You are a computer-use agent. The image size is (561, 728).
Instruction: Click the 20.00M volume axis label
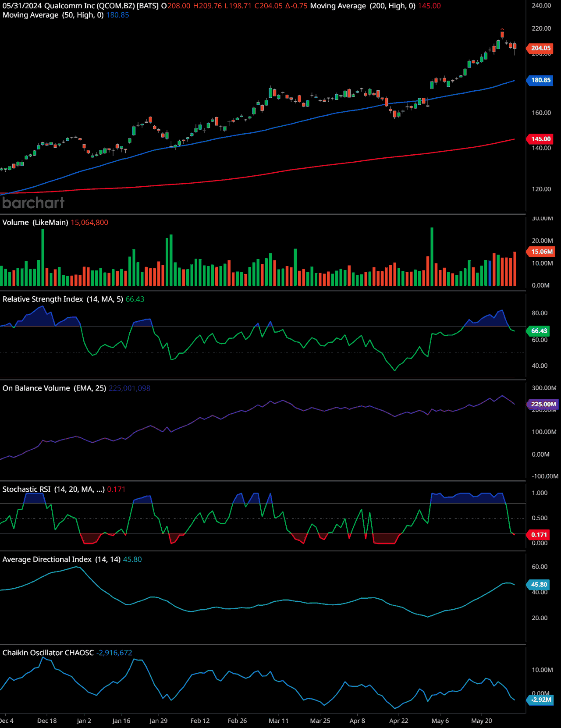coord(542,240)
